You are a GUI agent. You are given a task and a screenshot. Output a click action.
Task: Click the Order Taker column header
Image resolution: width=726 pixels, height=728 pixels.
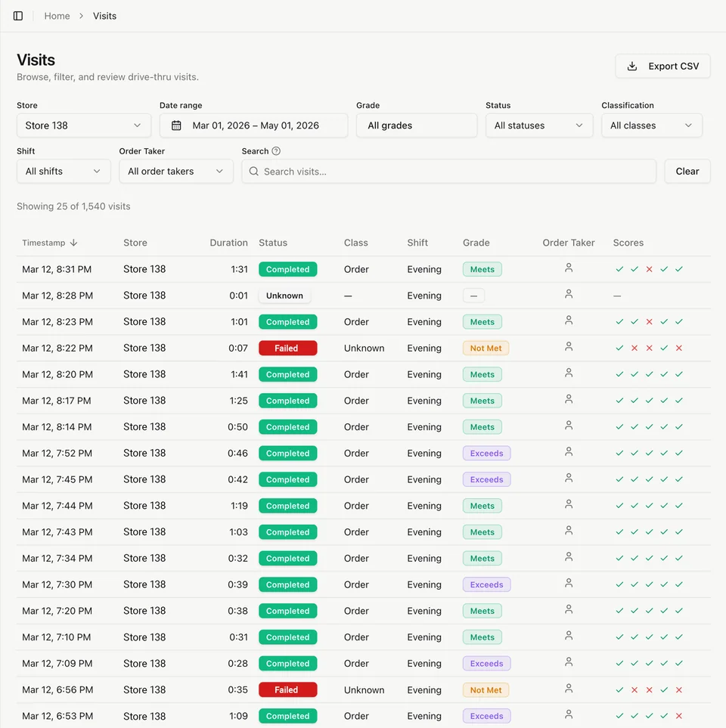point(569,243)
